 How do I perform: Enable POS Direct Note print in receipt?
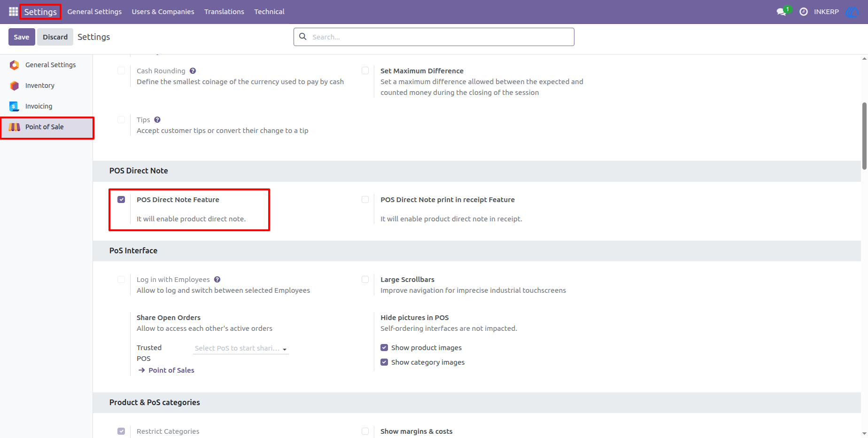coord(365,200)
